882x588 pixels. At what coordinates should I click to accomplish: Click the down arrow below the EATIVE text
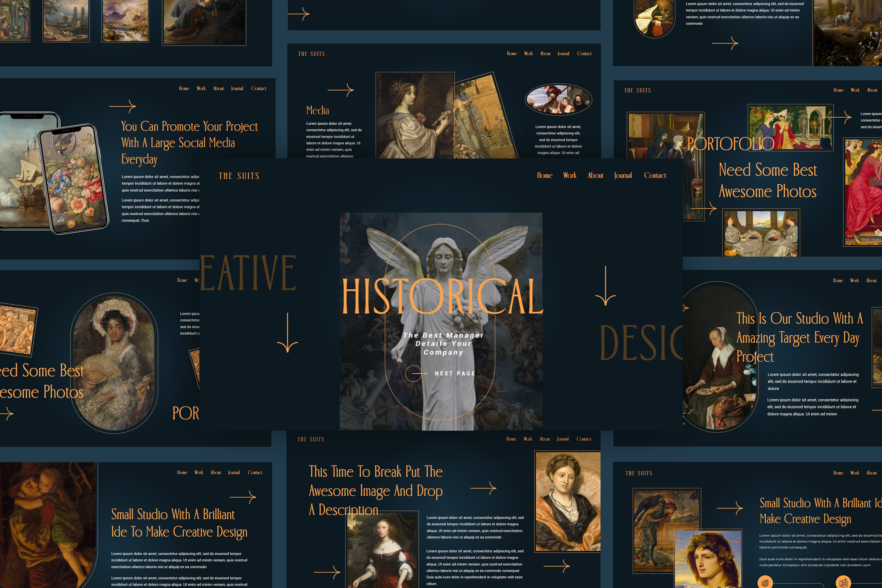(x=287, y=333)
